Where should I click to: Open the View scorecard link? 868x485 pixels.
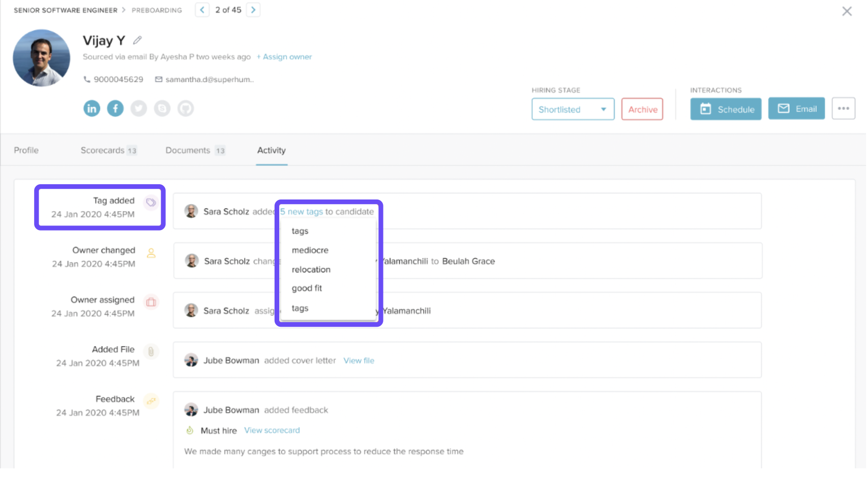click(272, 430)
